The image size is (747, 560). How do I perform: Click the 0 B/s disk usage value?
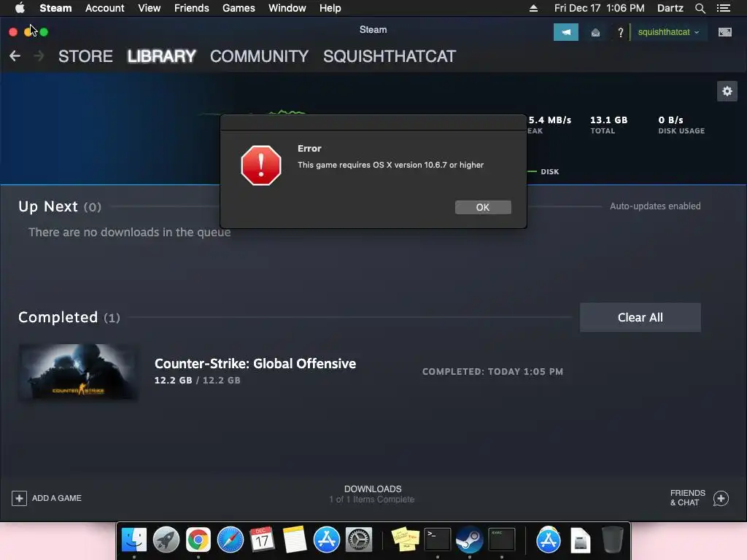coord(670,120)
